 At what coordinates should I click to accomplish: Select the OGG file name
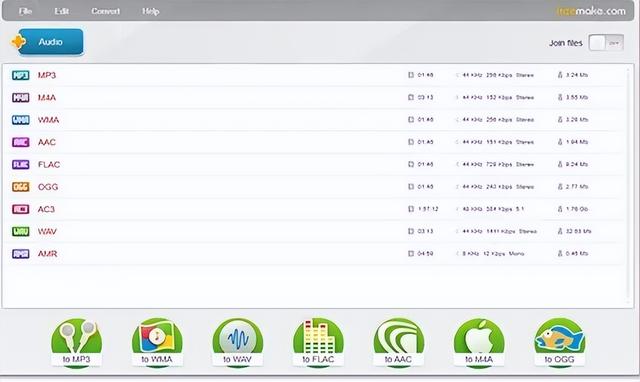(x=48, y=187)
